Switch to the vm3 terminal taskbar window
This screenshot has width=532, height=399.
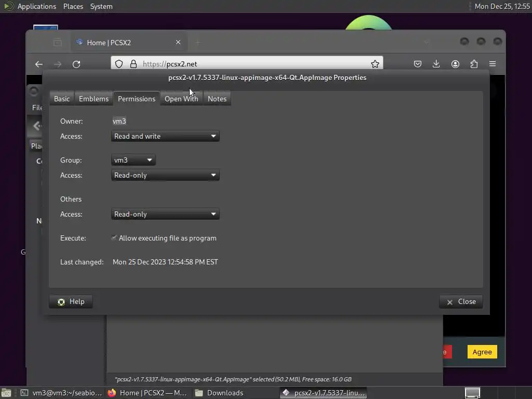(61, 393)
